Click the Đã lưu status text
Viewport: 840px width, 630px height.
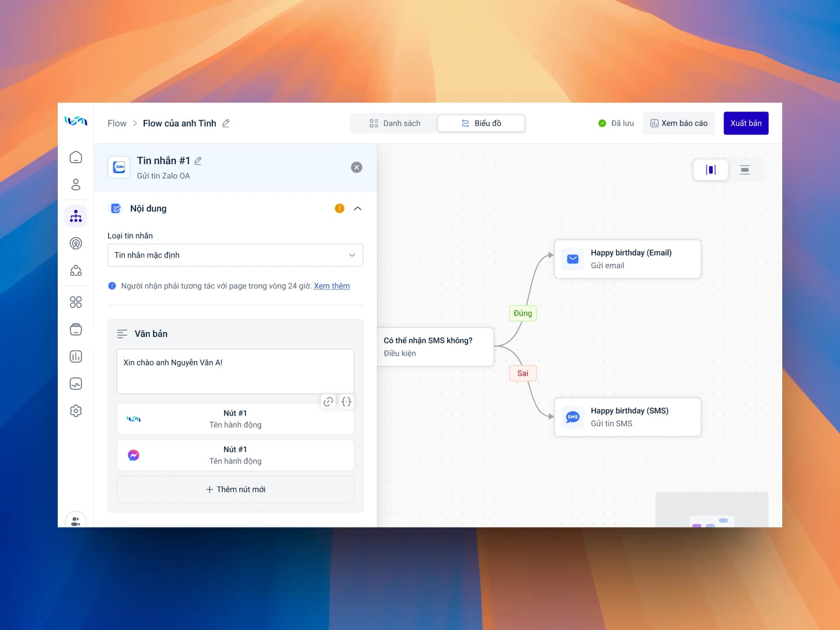pyautogui.click(x=623, y=123)
